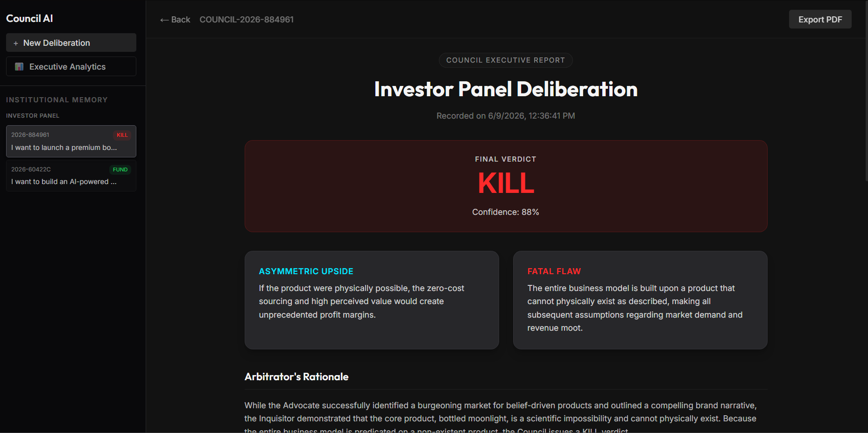Export the report as PDF
868x433 pixels.
(820, 19)
